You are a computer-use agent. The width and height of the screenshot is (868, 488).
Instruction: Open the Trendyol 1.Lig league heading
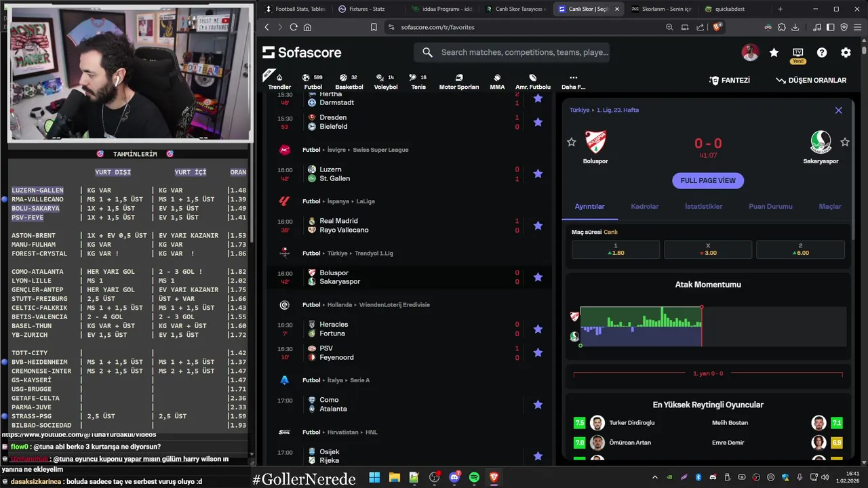coord(372,253)
